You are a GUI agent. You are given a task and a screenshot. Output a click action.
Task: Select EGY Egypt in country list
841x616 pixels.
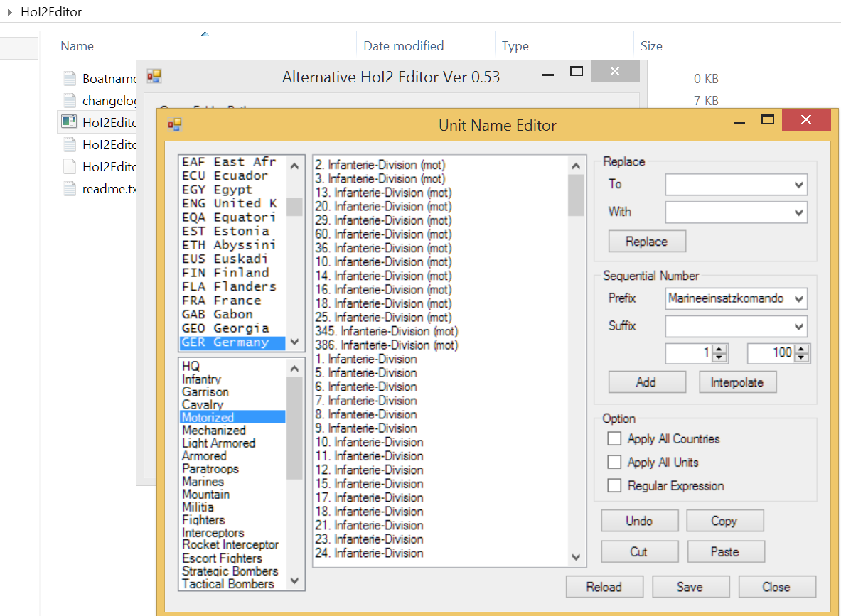pos(232,189)
